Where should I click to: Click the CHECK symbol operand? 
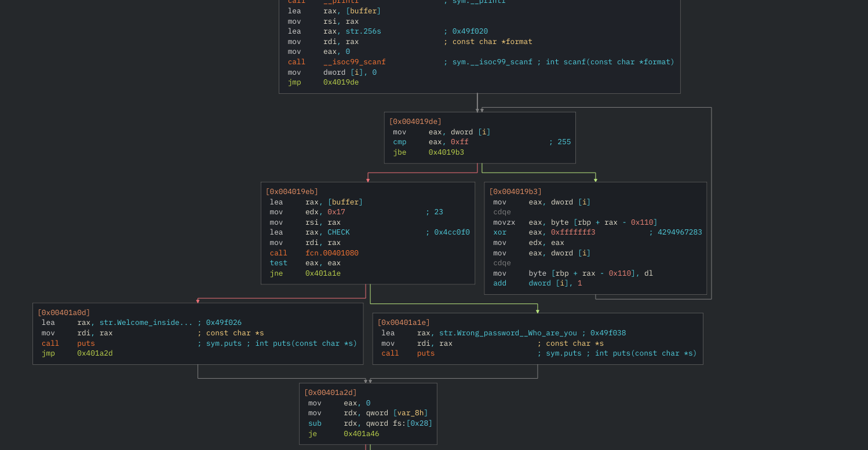tap(338, 232)
